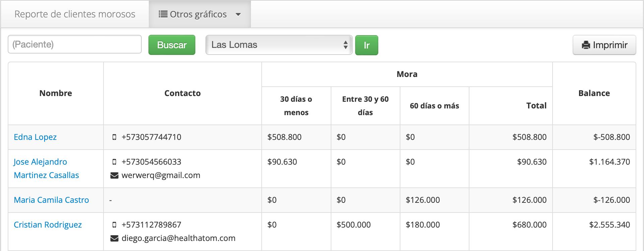Click the phone icon beside +573054566033
This screenshot has height=251, width=644.
click(114, 162)
